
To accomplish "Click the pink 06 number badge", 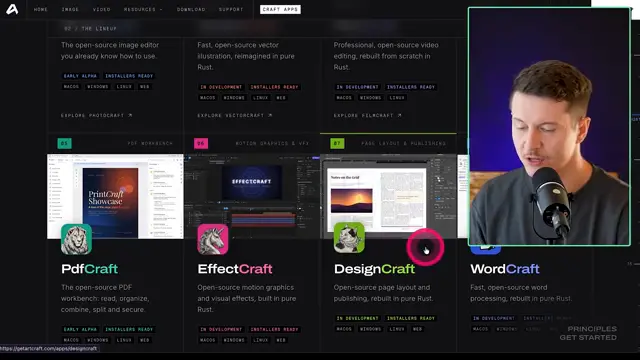I will (x=201, y=143).
